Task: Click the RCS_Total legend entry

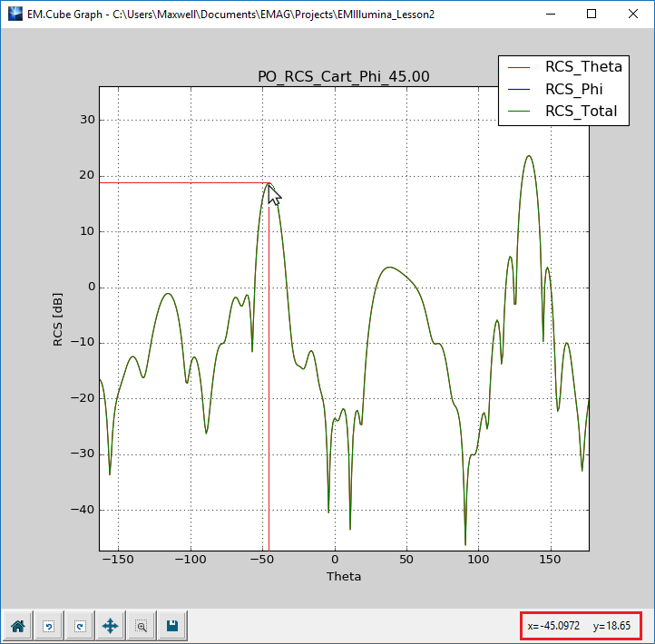Action: point(581,112)
